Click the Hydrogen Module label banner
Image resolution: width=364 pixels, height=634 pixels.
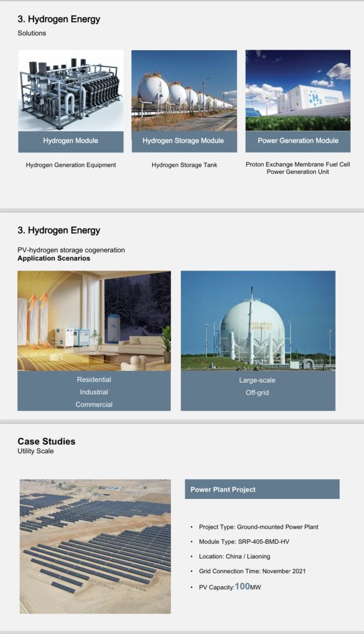coord(71,141)
